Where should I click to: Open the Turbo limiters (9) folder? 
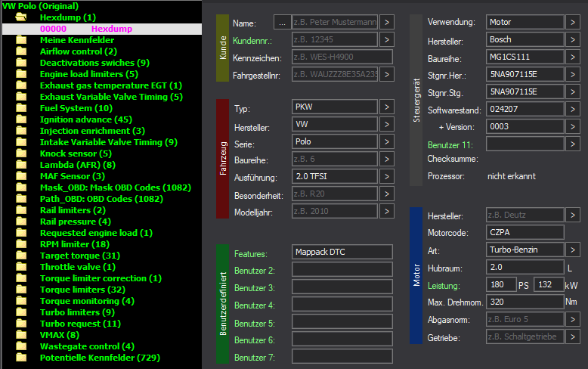click(x=77, y=312)
